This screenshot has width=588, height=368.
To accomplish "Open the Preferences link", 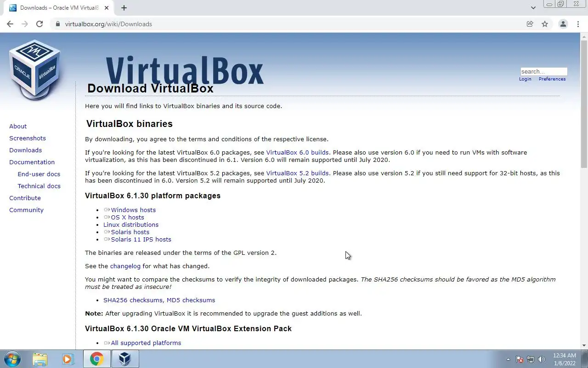I will (552, 79).
